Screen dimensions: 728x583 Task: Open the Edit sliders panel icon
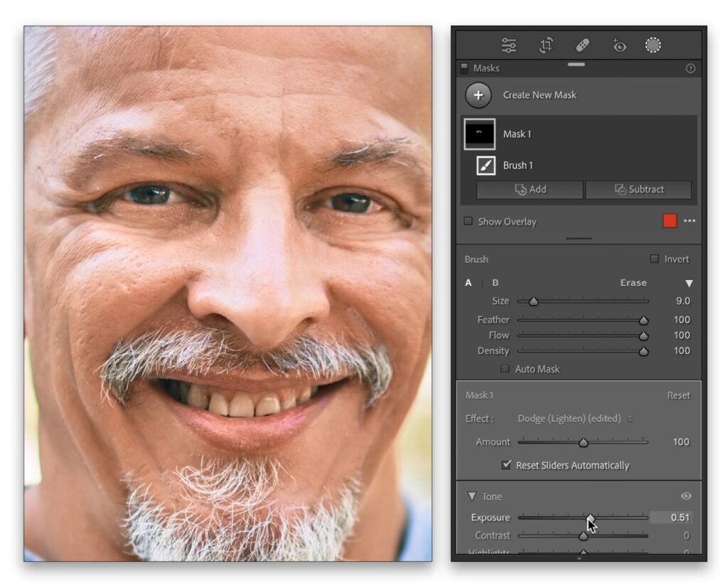pyautogui.click(x=508, y=46)
